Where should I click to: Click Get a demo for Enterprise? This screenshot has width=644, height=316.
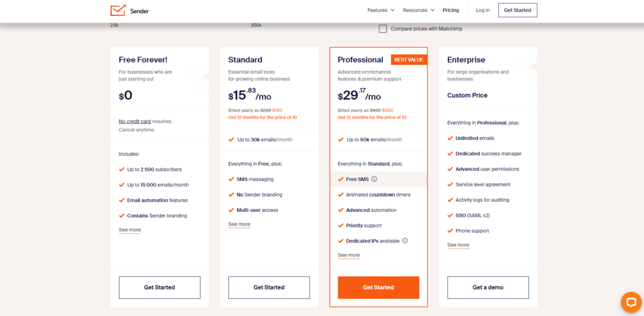click(488, 287)
